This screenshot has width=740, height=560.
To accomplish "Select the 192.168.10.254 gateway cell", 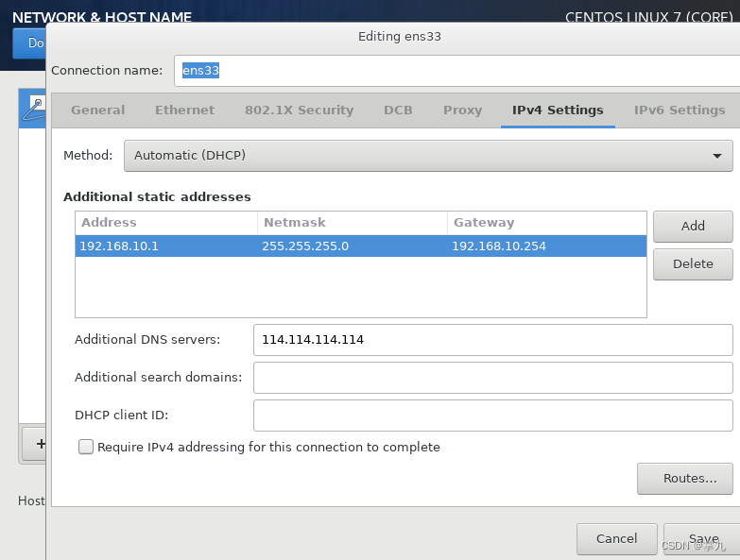I will pyautogui.click(x=499, y=246).
